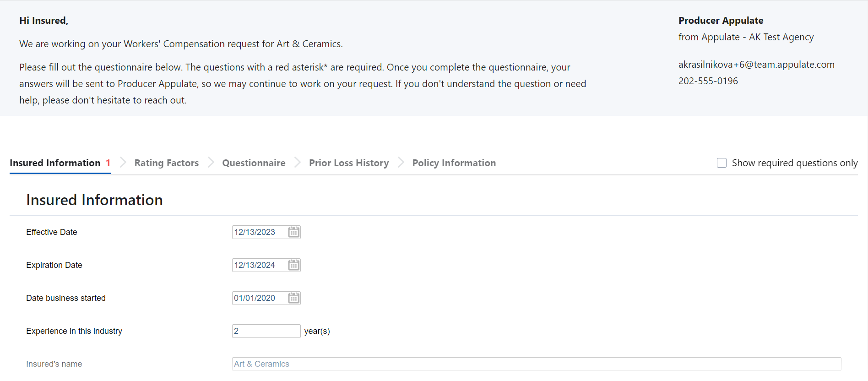Click the producer phone number 202-555-0196

(708, 81)
